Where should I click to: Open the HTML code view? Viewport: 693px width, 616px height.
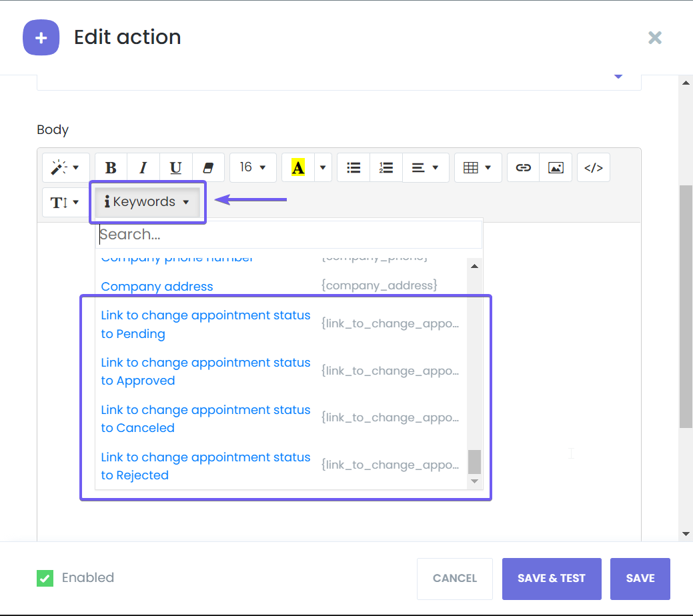point(593,167)
